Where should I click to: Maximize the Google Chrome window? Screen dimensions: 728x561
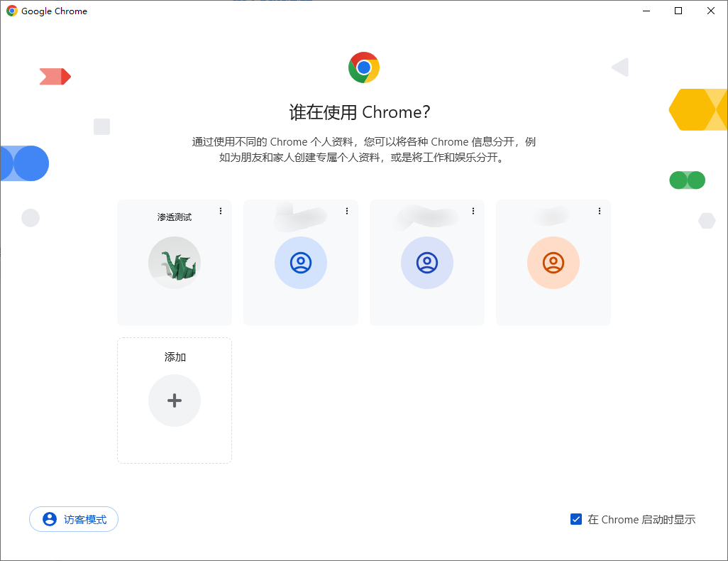pyautogui.click(x=678, y=11)
